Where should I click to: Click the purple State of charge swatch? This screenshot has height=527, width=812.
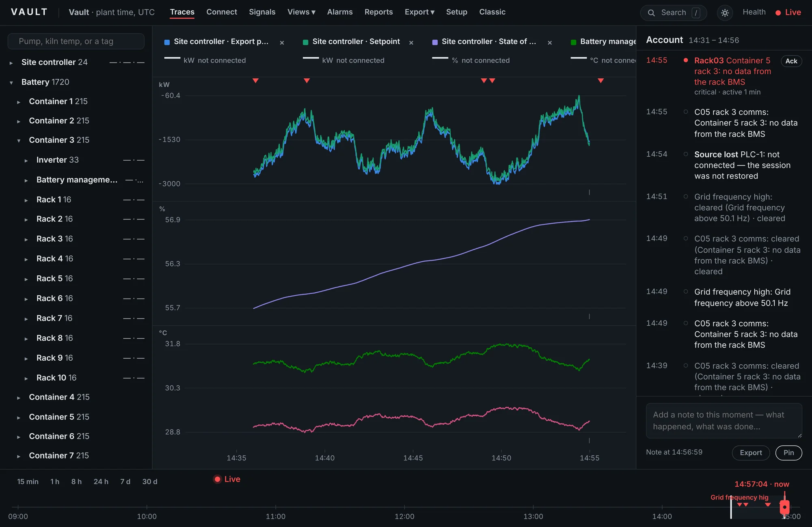click(435, 42)
